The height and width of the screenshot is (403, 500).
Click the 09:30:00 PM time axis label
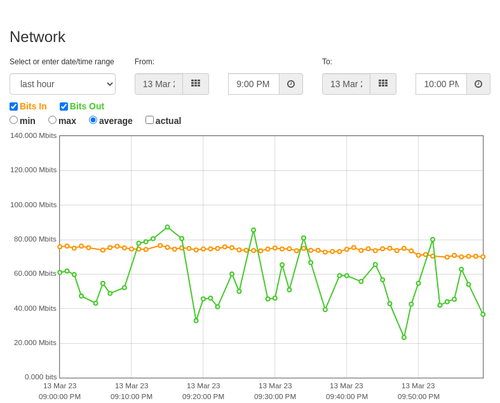275,397
